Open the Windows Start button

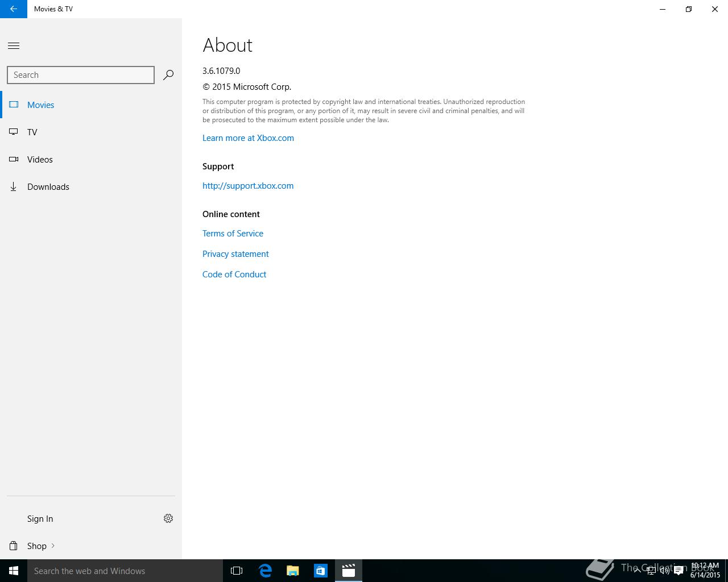pyautogui.click(x=14, y=571)
